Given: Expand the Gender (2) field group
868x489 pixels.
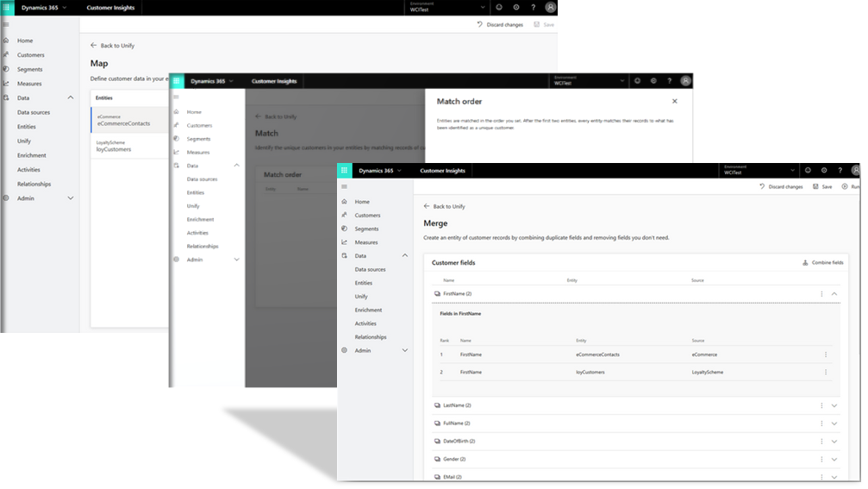Looking at the screenshot, I should coord(834,459).
